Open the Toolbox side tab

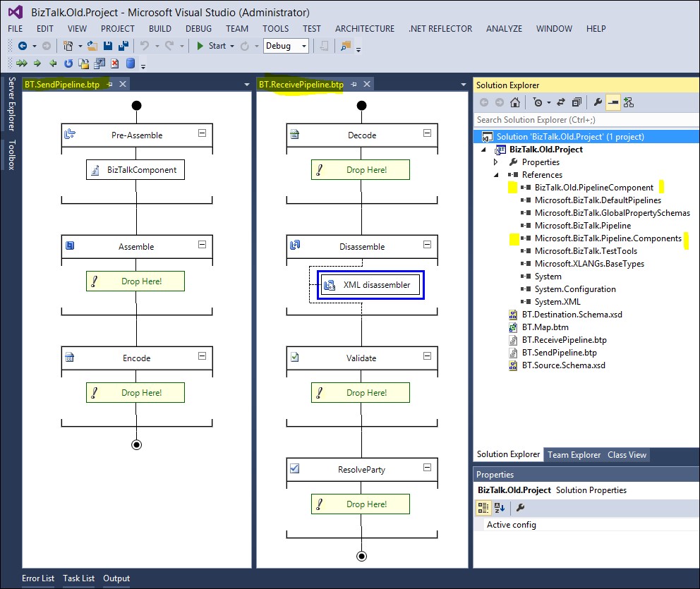[11, 155]
